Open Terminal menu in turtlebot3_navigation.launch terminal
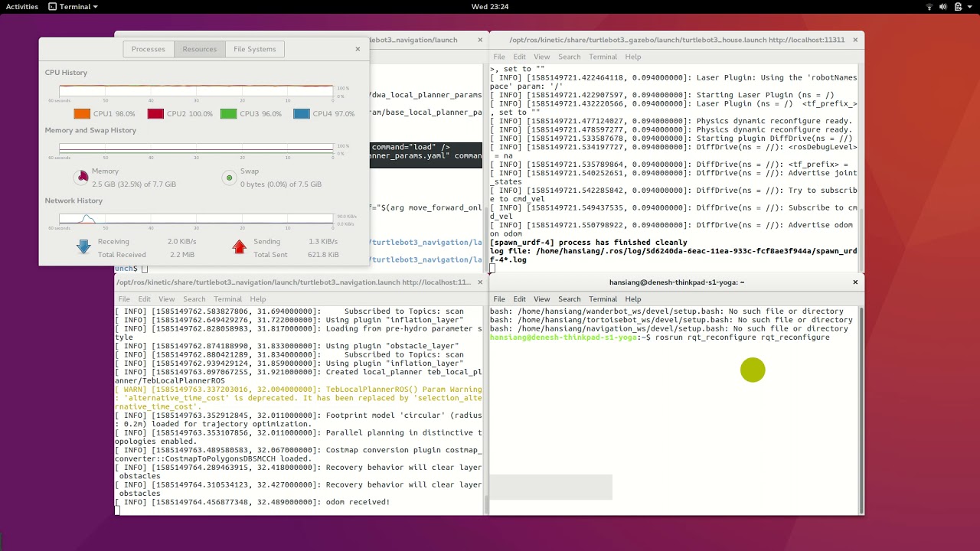980x551 pixels. 227,299
